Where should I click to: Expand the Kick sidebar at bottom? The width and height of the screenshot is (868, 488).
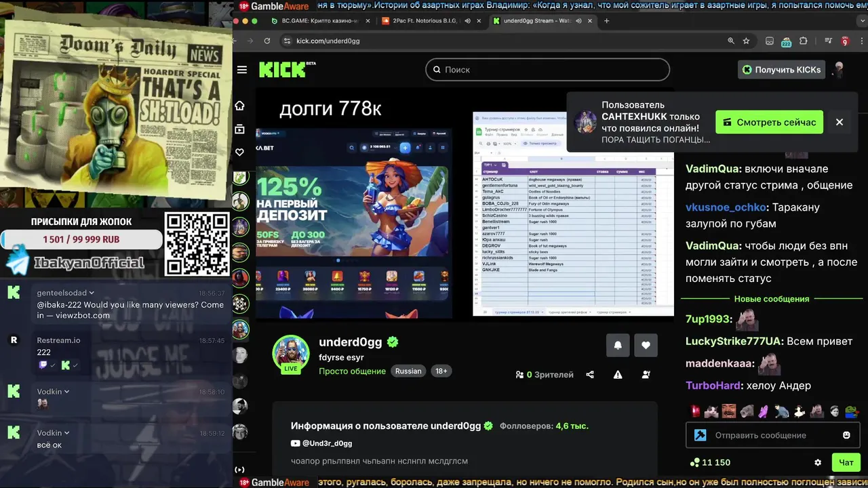[239, 470]
